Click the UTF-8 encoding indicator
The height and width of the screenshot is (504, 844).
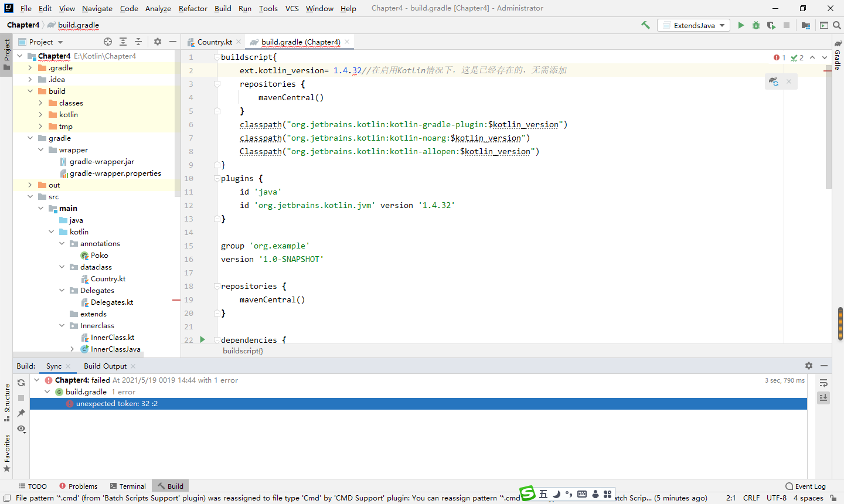pos(777,498)
